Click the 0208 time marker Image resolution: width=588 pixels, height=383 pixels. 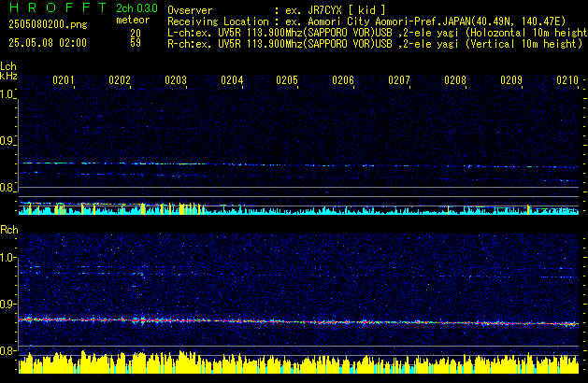(455, 79)
